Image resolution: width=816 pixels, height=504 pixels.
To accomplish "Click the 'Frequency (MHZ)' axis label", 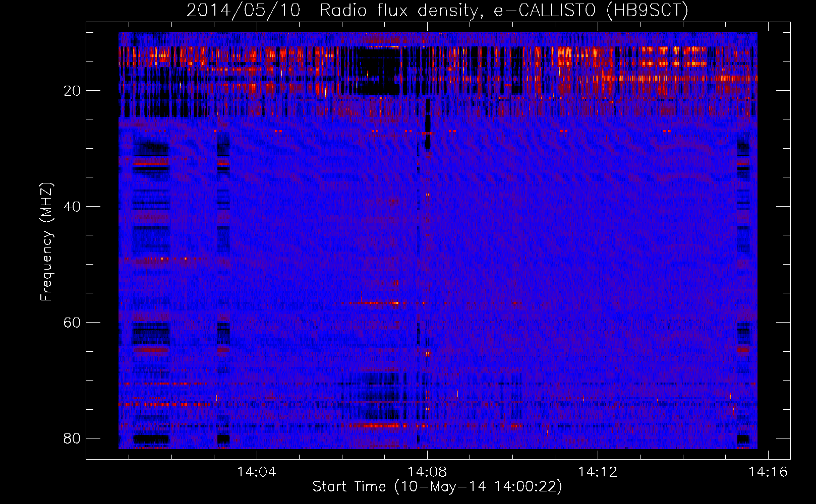I will [x=46, y=242].
